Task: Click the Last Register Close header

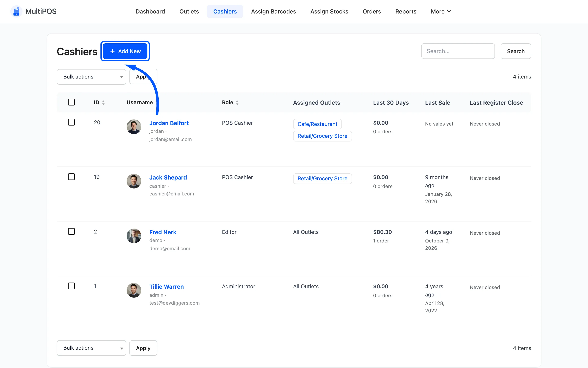Action: 496,103
